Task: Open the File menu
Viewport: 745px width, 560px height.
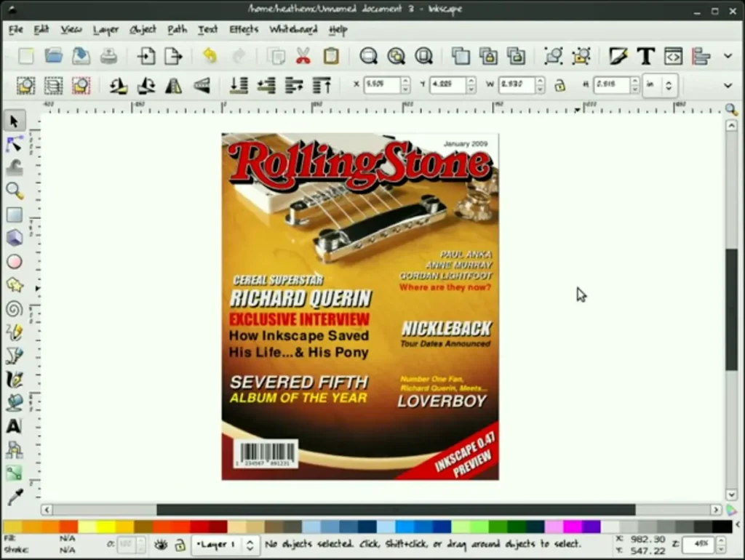Action: coord(15,29)
